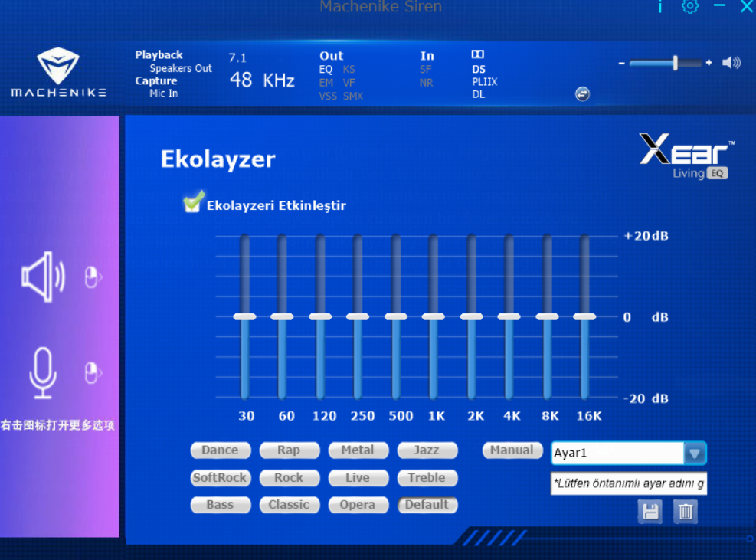Click mouse icon next to speaker
Viewport: 756px width, 560px height.
click(x=93, y=277)
